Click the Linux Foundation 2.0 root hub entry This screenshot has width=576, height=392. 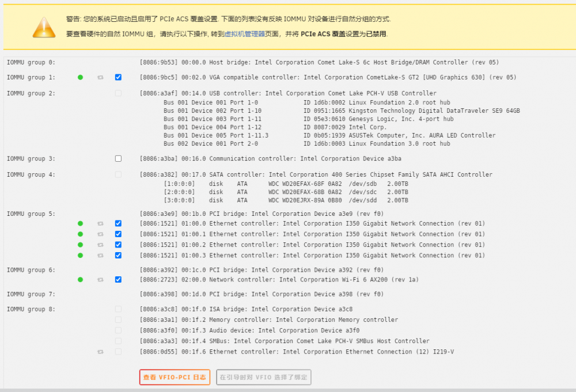(x=307, y=102)
